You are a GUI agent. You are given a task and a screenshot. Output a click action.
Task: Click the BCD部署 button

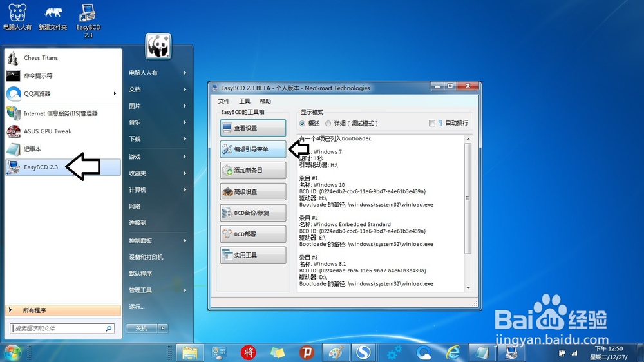253,234
